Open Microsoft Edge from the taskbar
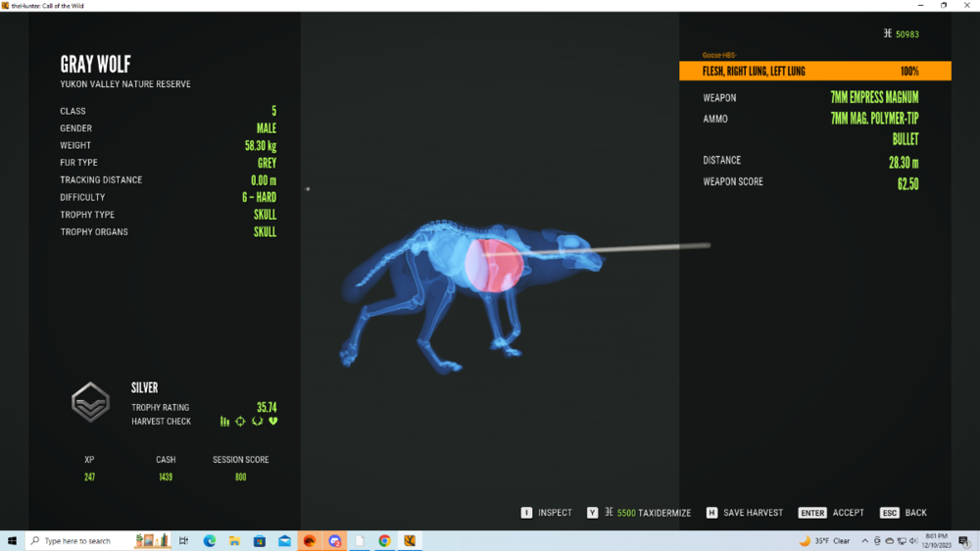This screenshot has height=551, width=980. 209,540
